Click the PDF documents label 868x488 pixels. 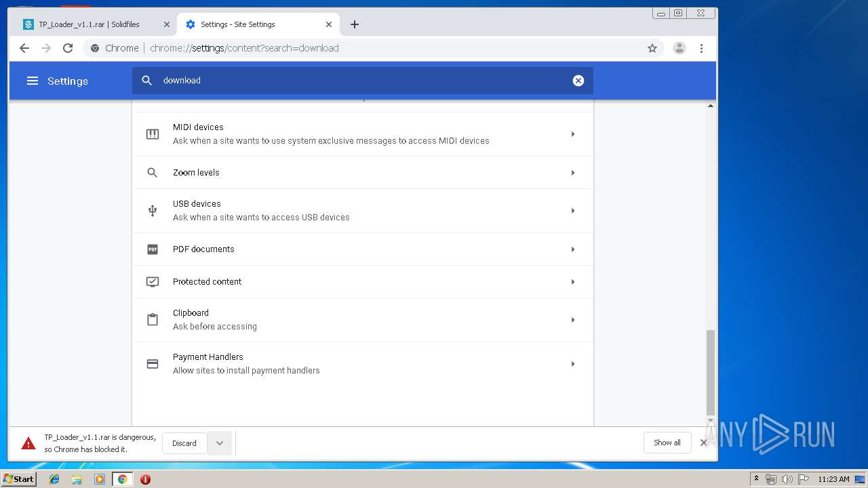coord(203,249)
